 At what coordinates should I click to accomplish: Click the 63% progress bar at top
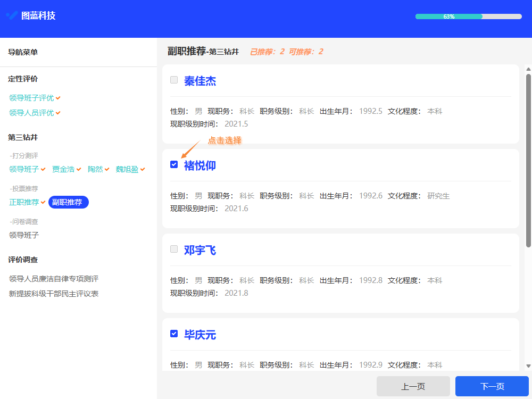pos(468,16)
